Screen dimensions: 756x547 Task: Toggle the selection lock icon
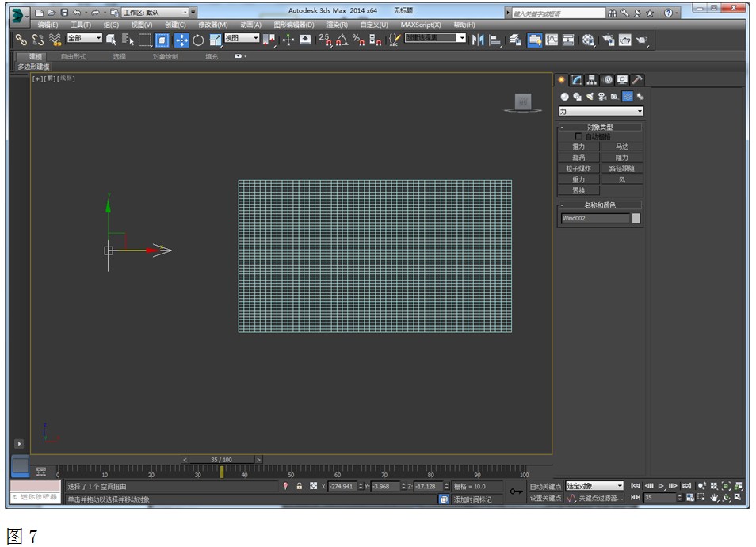point(300,486)
